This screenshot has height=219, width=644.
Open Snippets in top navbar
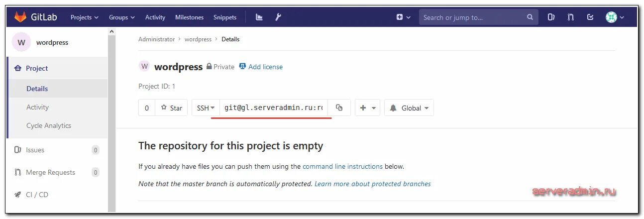225,17
